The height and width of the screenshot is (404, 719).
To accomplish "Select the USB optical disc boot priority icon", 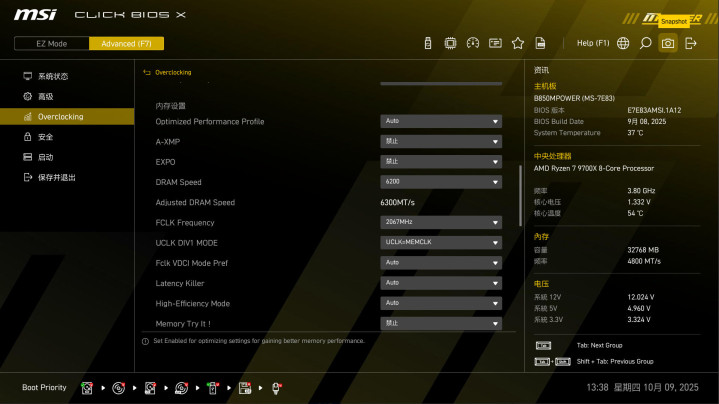I will pos(182,388).
